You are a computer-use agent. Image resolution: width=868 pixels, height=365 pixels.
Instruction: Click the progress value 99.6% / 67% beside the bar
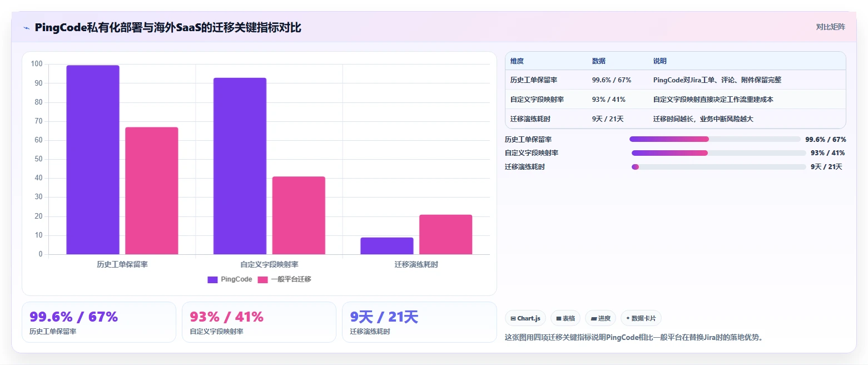tap(826, 139)
